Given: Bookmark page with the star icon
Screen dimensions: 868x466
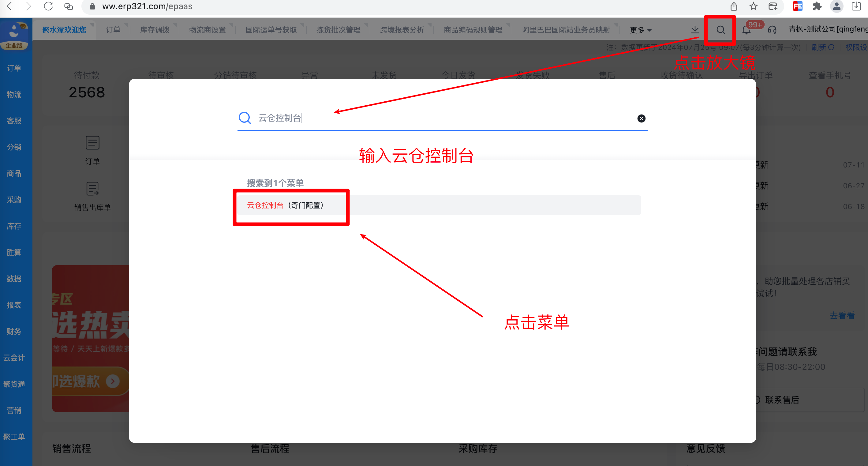Looking at the screenshot, I should pyautogui.click(x=754, y=6).
